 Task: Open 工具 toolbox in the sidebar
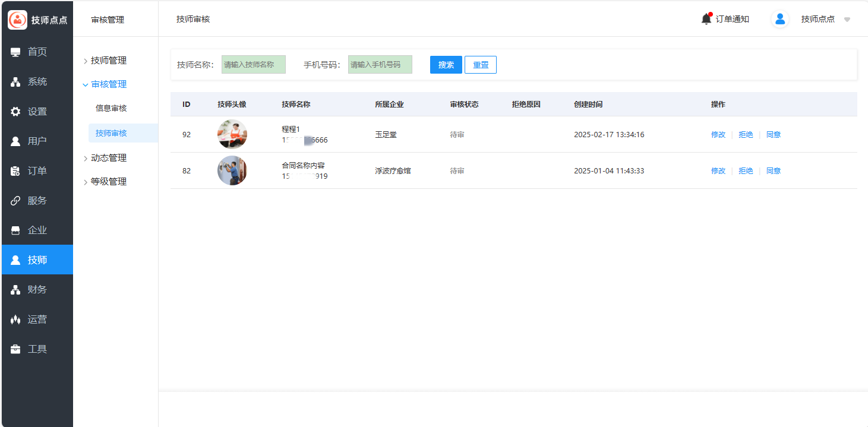click(37, 349)
